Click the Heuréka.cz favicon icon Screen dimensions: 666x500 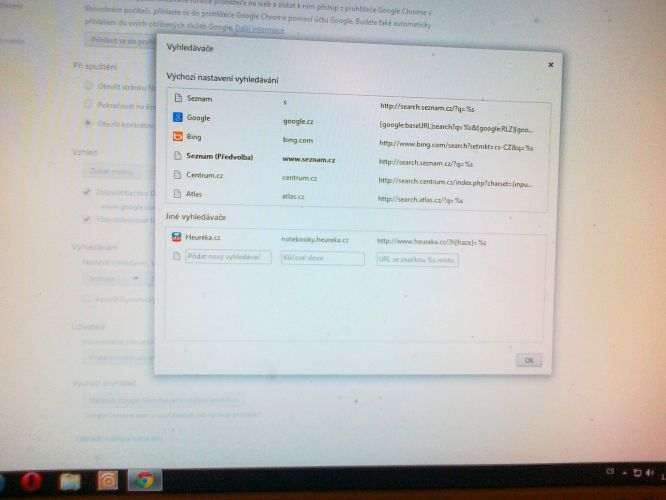pyautogui.click(x=176, y=237)
